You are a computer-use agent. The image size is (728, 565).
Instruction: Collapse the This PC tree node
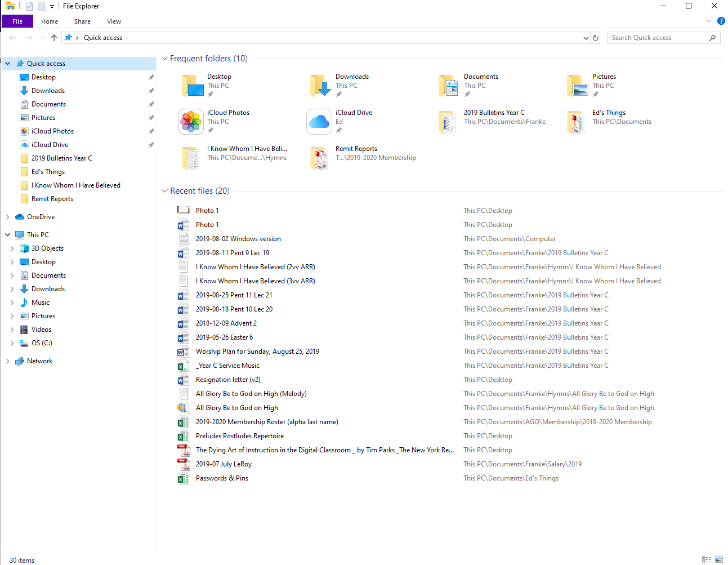click(8, 235)
